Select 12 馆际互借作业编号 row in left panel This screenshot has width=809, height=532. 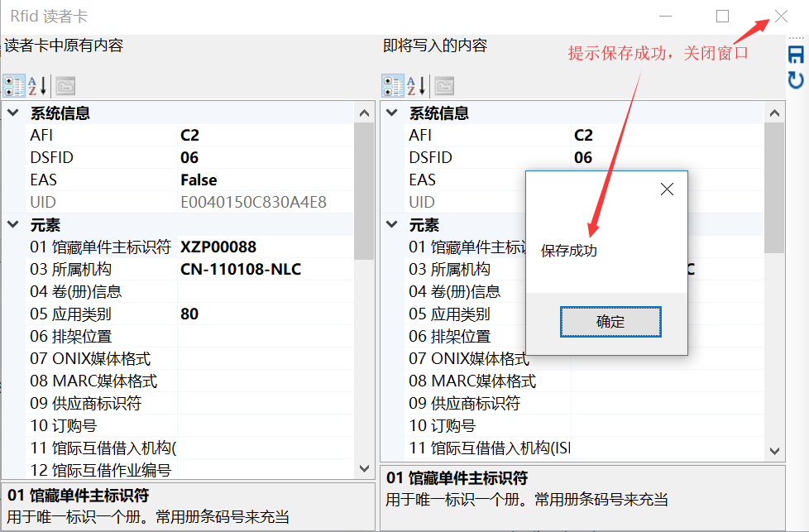(190, 470)
